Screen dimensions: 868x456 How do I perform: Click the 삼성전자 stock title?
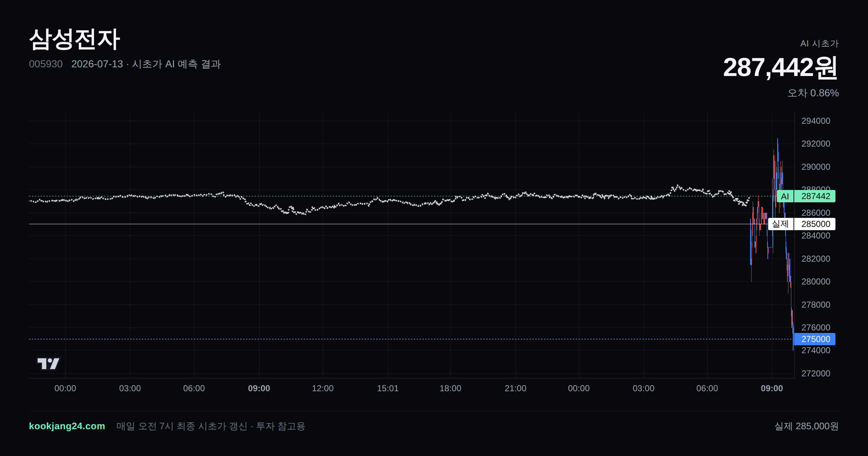coord(75,39)
